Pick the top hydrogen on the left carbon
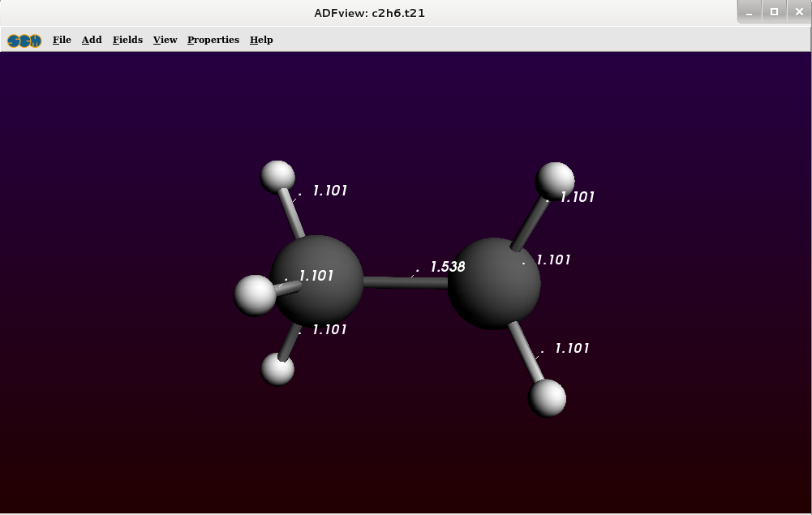 coord(277,176)
